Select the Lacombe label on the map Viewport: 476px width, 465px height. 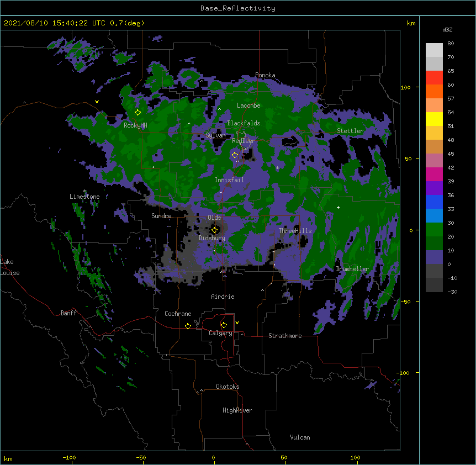pyautogui.click(x=248, y=105)
